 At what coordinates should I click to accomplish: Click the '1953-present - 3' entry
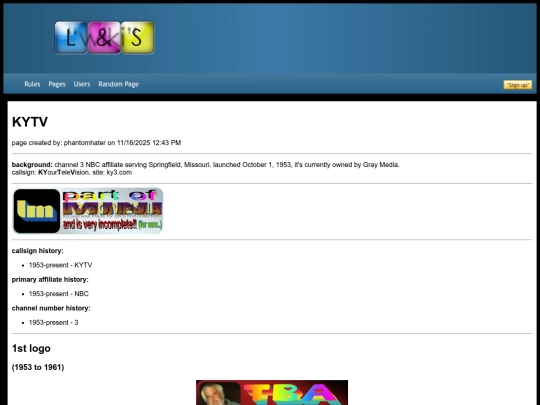point(53,323)
